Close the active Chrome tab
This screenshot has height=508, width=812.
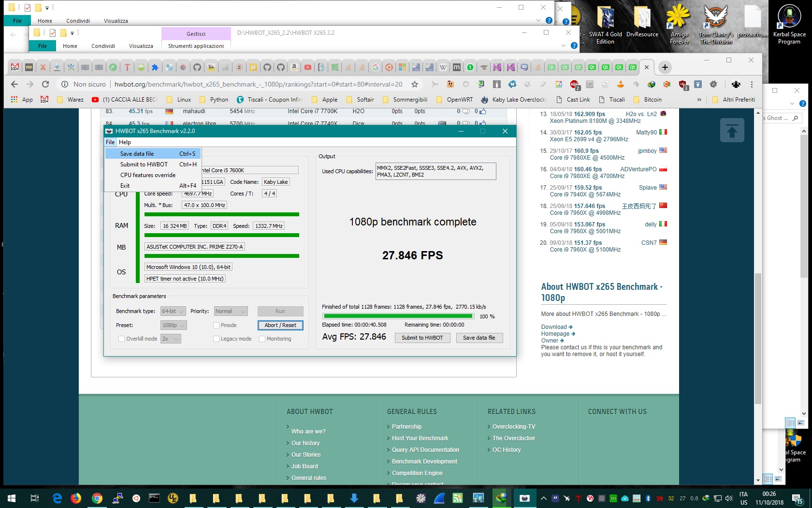[x=647, y=67]
